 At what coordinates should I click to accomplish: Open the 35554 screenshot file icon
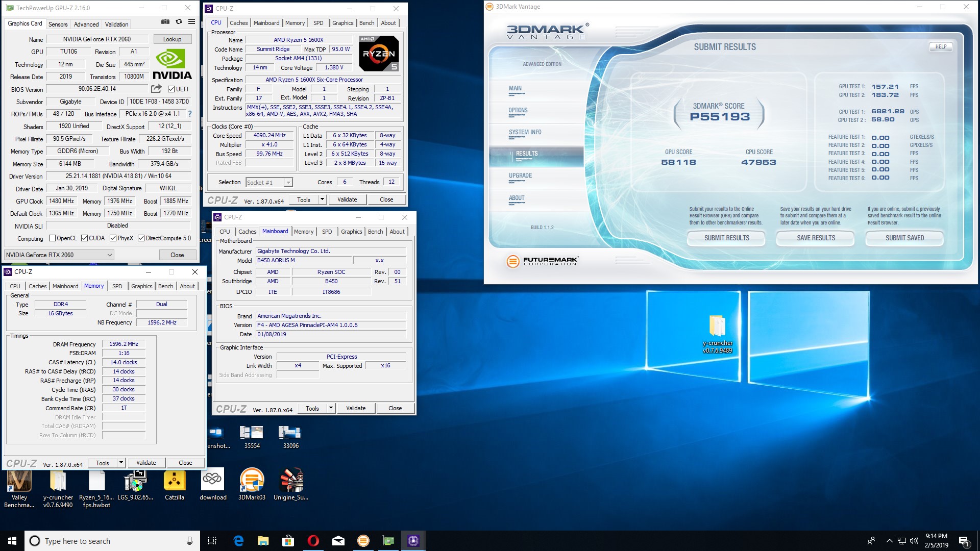point(252,437)
